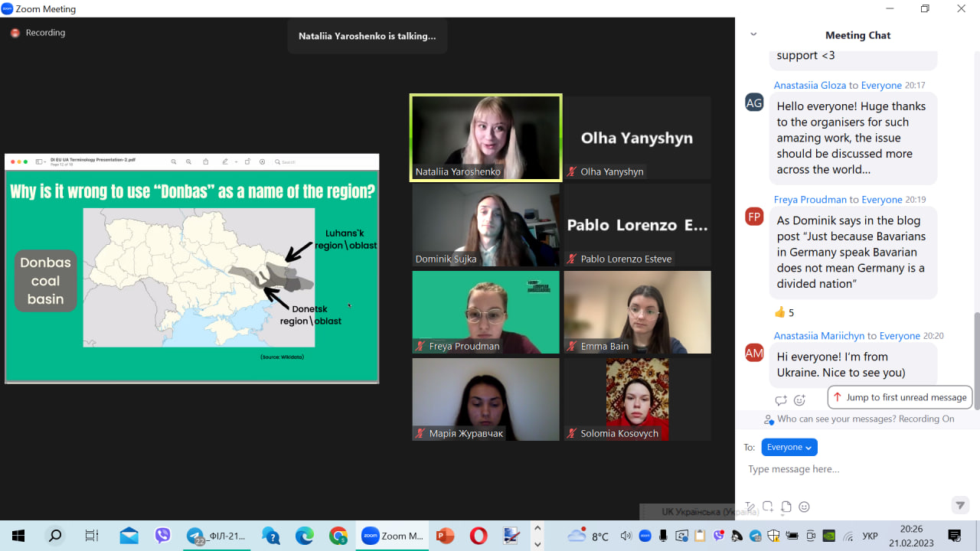The width and height of the screenshot is (980, 551).
Task: Click the screenshot capture icon near chat input
Action: pyautogui.click(x=768, y=506)
